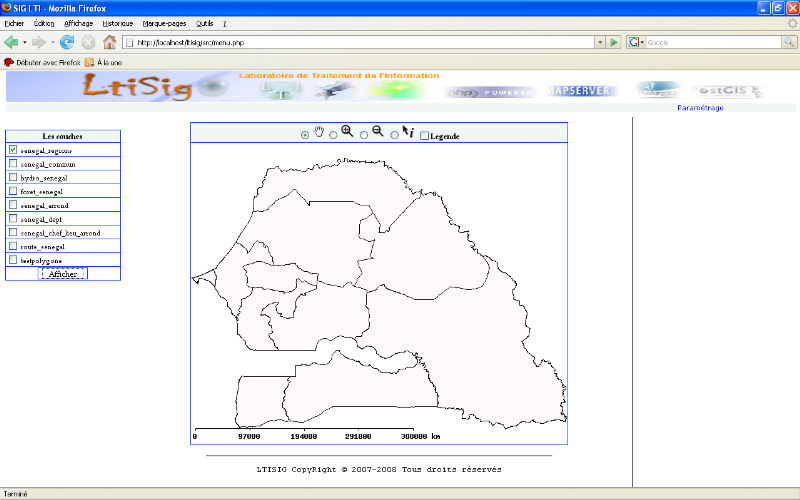
Task: Click the Senegal map image
Action: (x=379, y=293)
